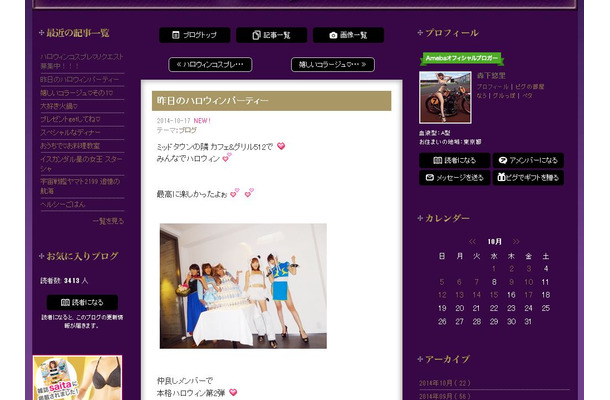Click ピグでギフトを贈る gift button
Screen dimensions: 610x400
click(x=527, y=178)
